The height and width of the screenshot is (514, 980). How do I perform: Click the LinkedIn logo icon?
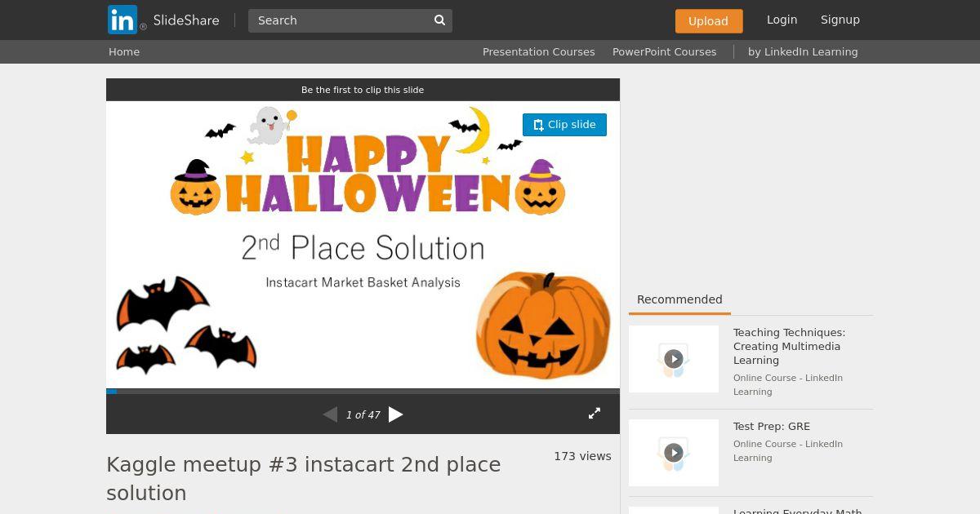click(122, 20)
